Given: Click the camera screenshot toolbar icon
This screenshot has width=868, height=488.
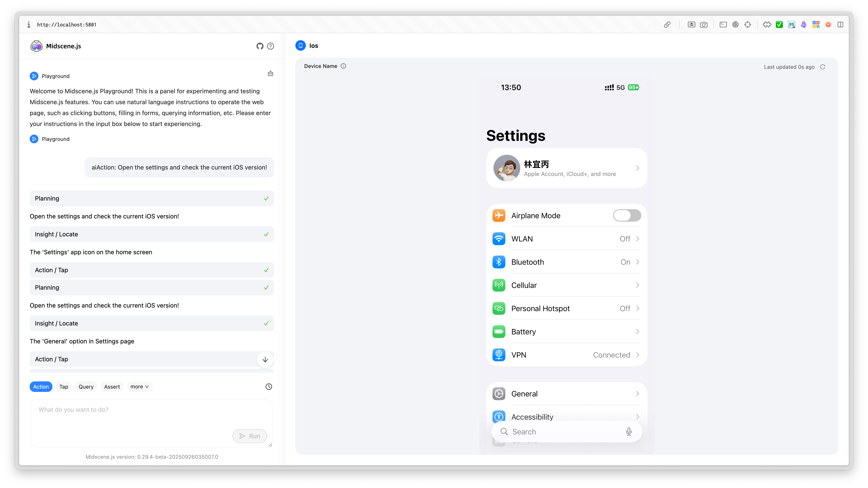Looking at the screenshot, I should click(x=704, y=25).
